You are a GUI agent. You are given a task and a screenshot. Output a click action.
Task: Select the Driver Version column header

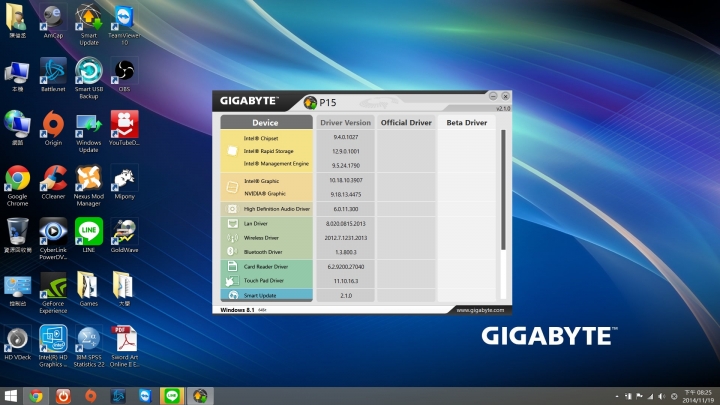click(x=345, y=123)
